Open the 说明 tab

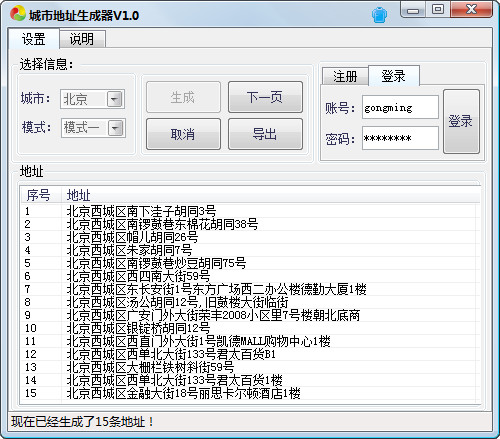(82, 39)
